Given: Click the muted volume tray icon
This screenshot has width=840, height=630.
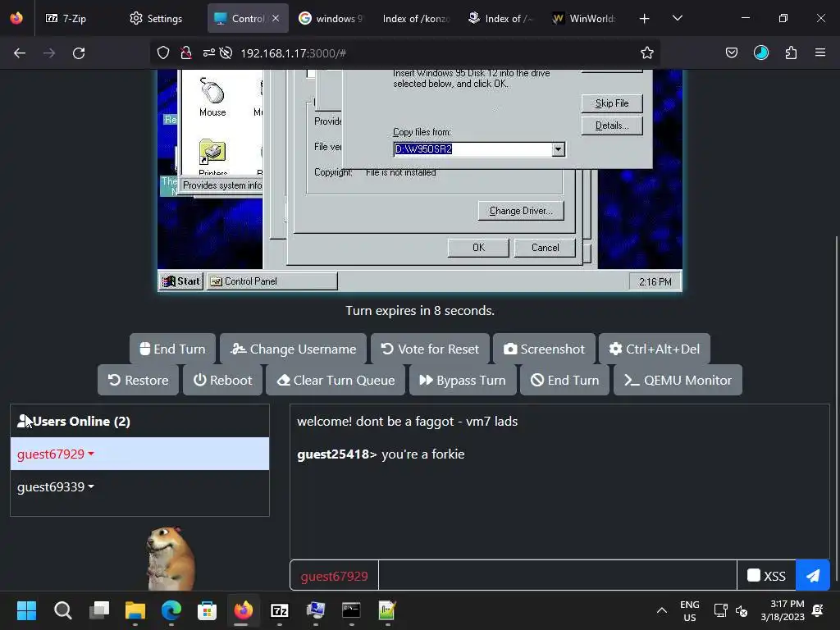Looking at the screenshot, I should pos(742,610).
